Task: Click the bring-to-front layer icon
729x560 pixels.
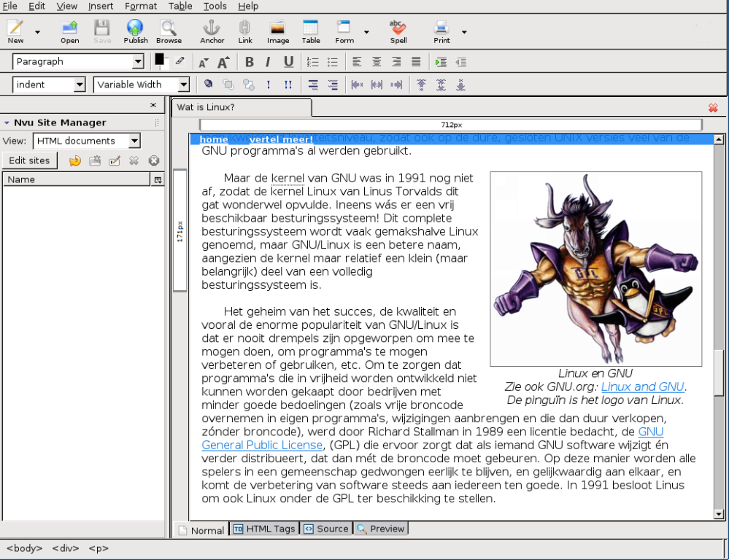Action: coord(228,84)
